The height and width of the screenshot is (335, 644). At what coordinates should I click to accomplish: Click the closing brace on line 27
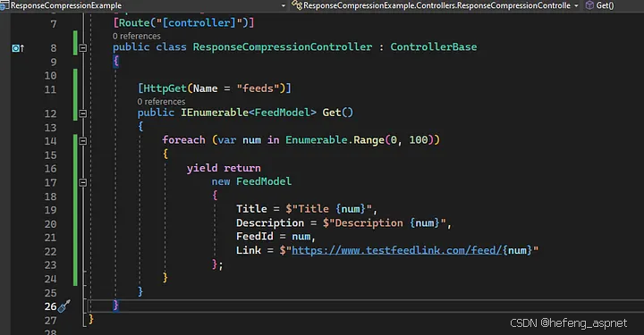pos(91,319)
